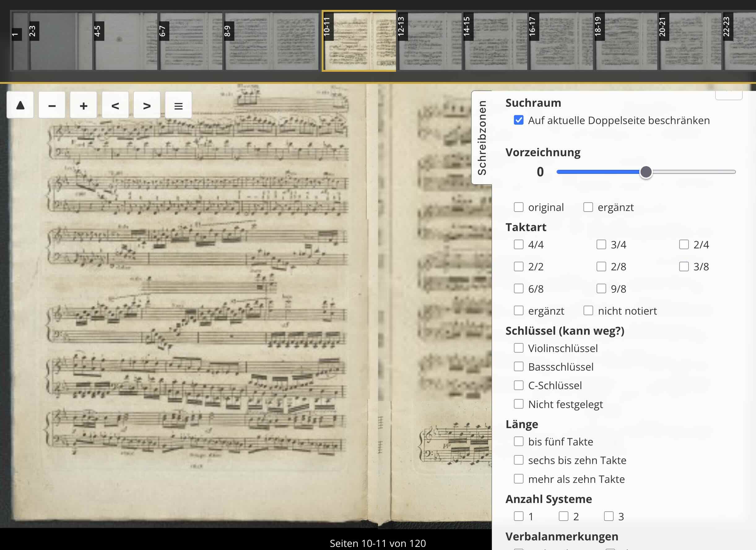Check sechs bis zehn Takte filter
The height and width of the screenshot is (550, 756).
(519, 460)
